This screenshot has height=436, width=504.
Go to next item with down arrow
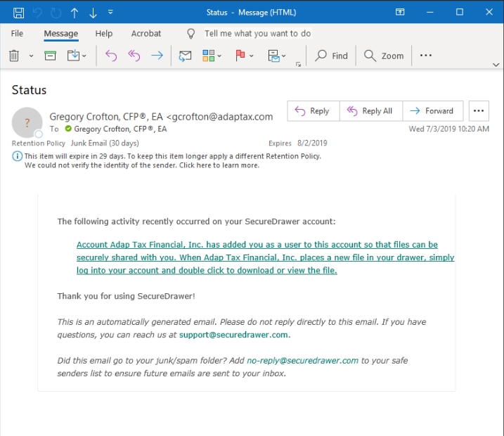click(93, 13)
